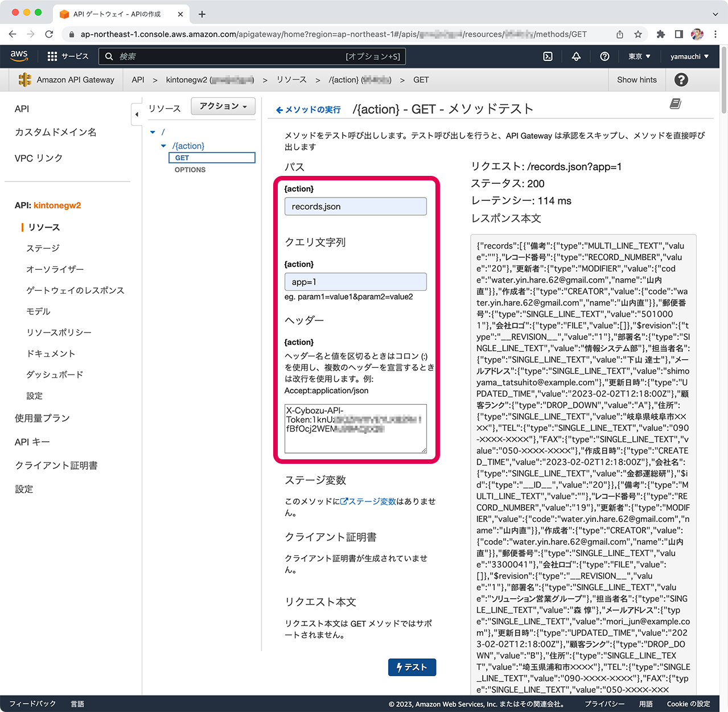Open the API item in the sidebar

(x=22, y=109)
